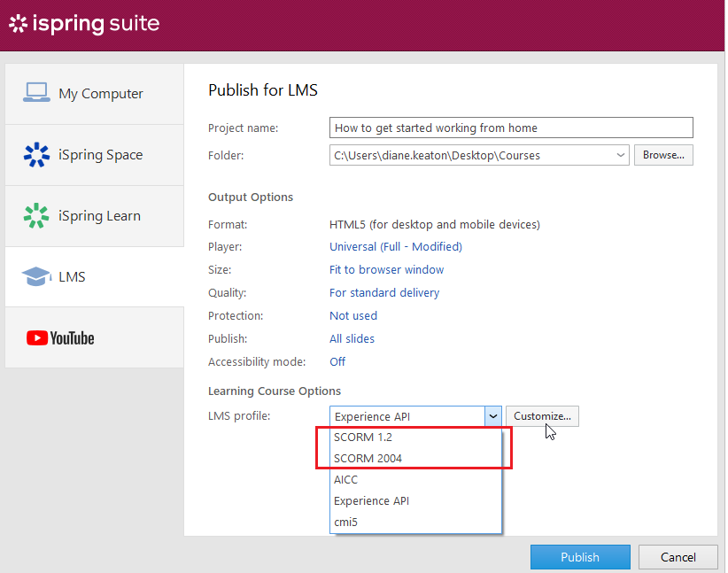Select cmi5 in the dropdown list

345,522
